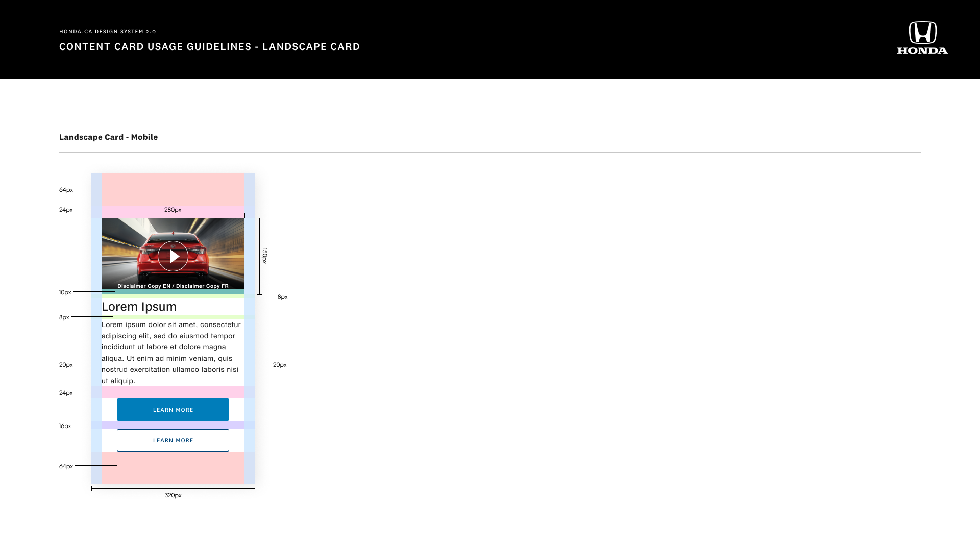
Task: Click the blue filled LEARN MORE button
Action: pos(173,410)
